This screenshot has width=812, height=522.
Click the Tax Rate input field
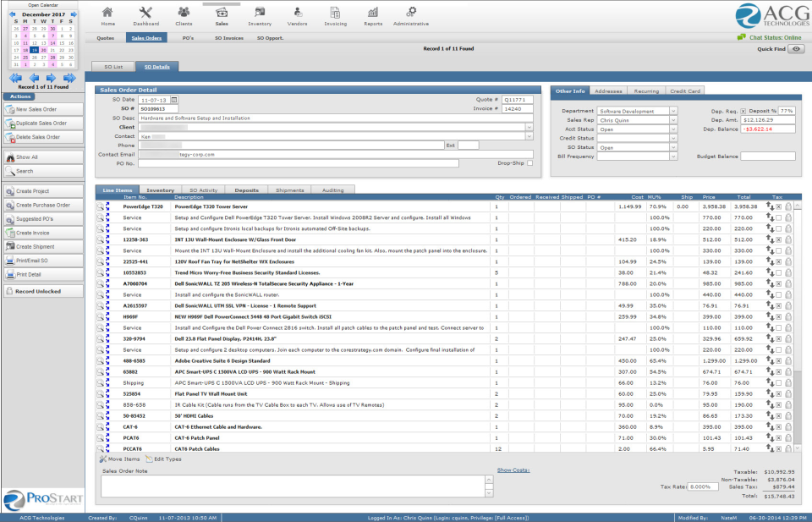[x=703, y=486]
